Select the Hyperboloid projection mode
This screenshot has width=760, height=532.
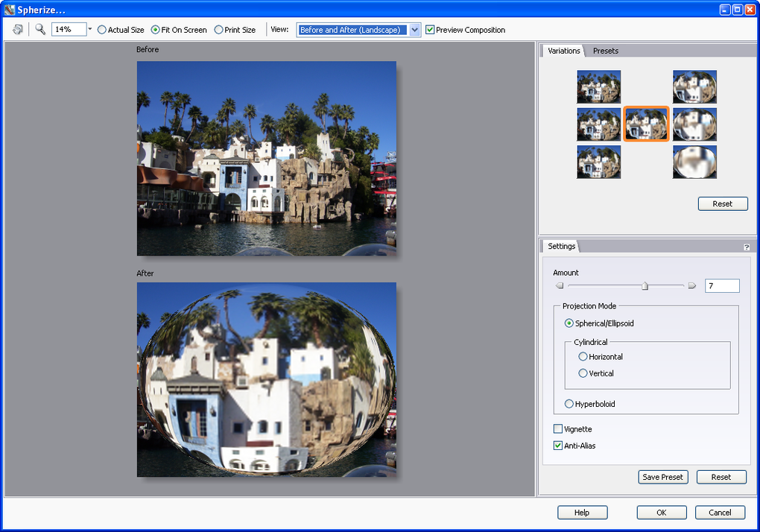(x=569, y=404)
